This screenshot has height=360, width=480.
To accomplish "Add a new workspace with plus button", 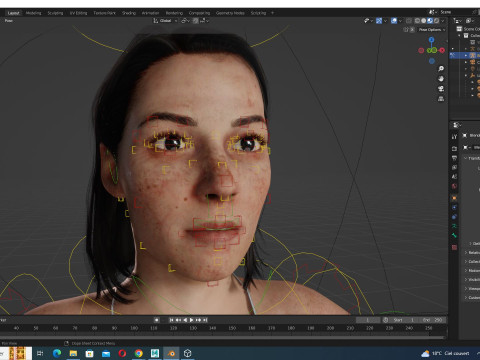I will [272, 13].
